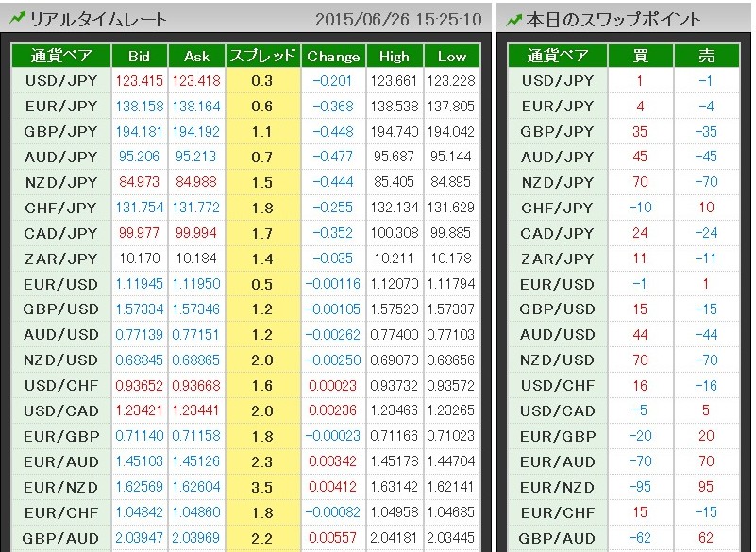Click the EUR/NZD spread value 3.5
Screen dimensions: 756x552
[263, 488]
